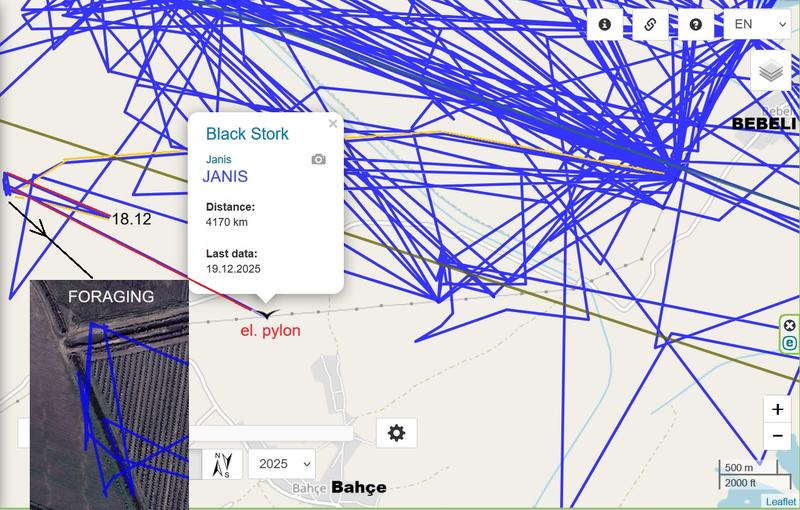Open the 2025 year dropdown
This screenshot has height=510, width=800.
tap(282, 464)
